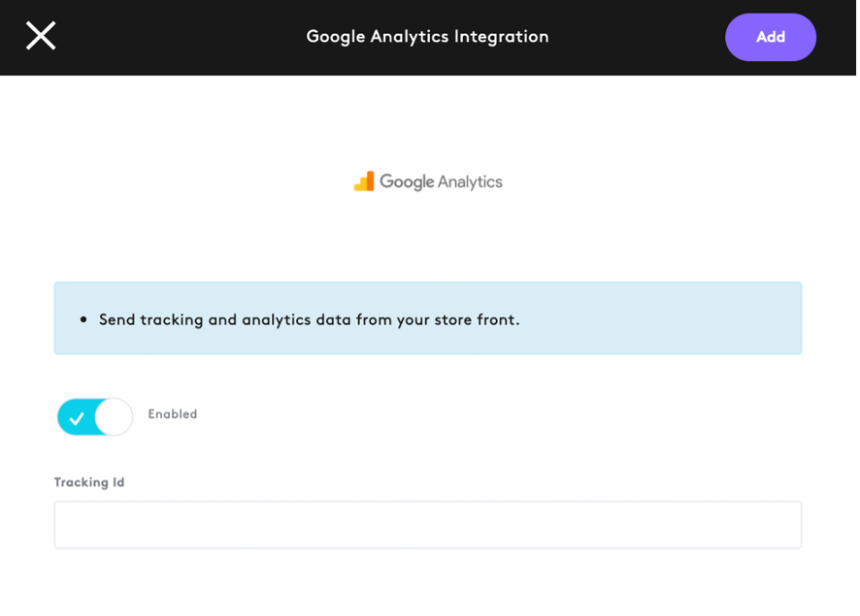Viewport: 860px width, 616px height.
Task: Click the orange bar-chart Google Analytics icon
Action: (x=364, y=181)
